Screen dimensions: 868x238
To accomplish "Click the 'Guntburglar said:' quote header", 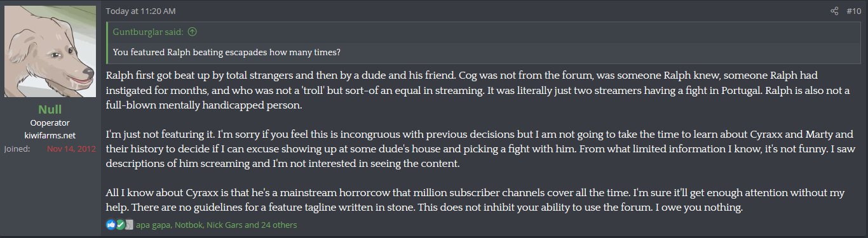I will pyautogui.click(x=149, y=31).
